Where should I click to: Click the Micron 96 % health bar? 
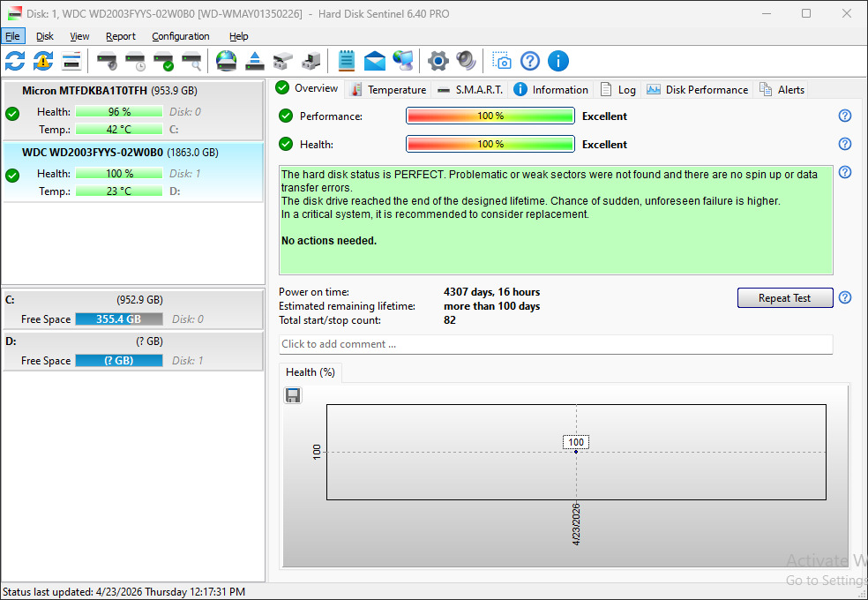(119, 111)
